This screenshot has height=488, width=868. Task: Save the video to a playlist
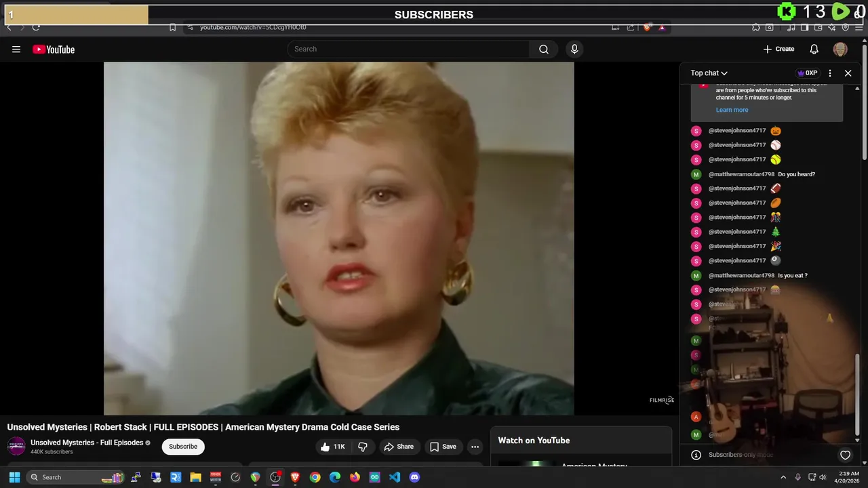(x=442, y=447)
